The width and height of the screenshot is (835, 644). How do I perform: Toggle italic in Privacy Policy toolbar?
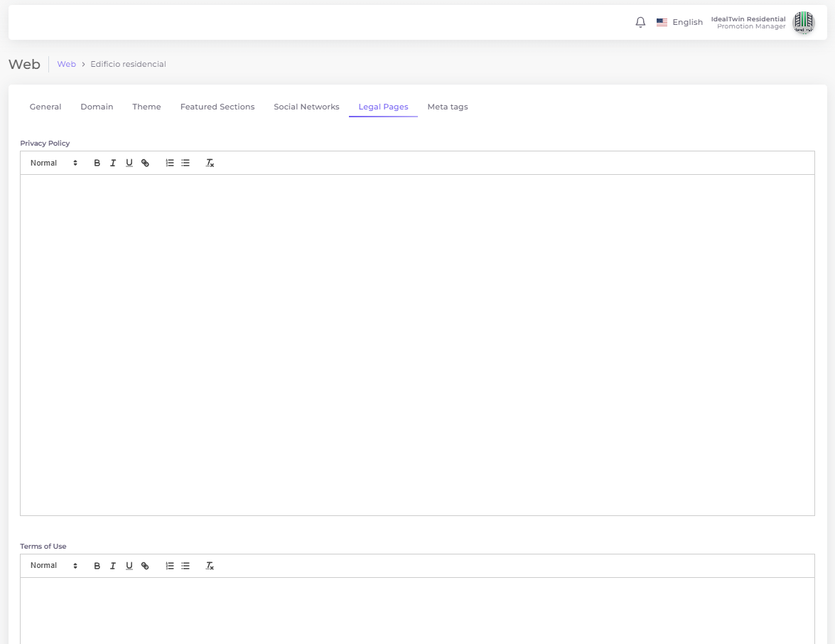click(x=113, y=163)
